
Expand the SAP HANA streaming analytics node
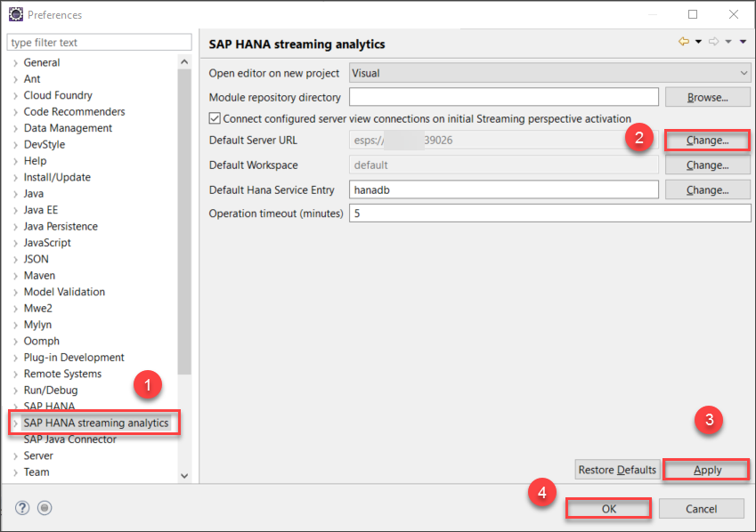pos(15,423)
